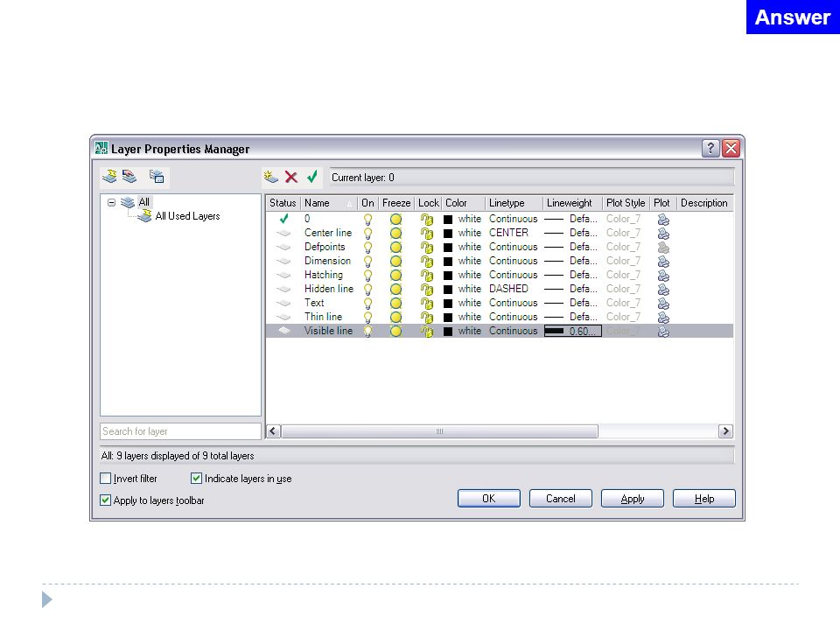Turn off the Defpoints layer light bulb

coord(367,248)
